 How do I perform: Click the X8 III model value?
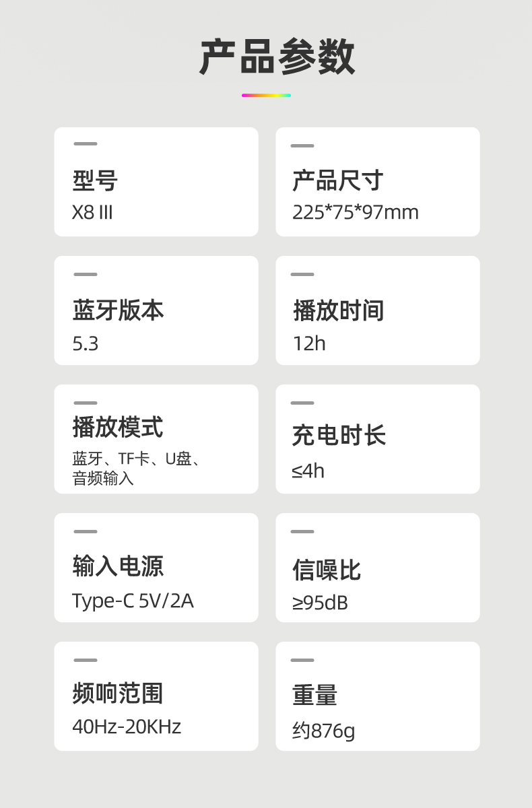(x=92, y=213)
